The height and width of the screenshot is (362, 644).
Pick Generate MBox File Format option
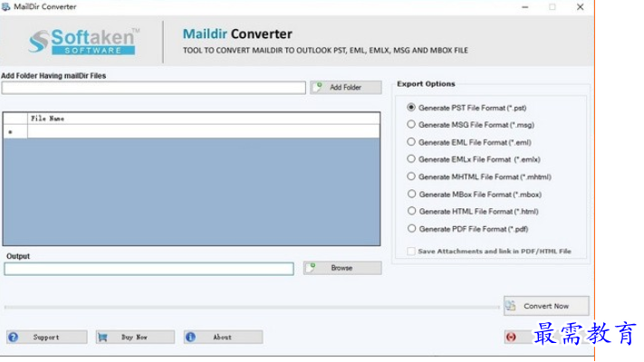pyautogui.click(x=474, y=195)
